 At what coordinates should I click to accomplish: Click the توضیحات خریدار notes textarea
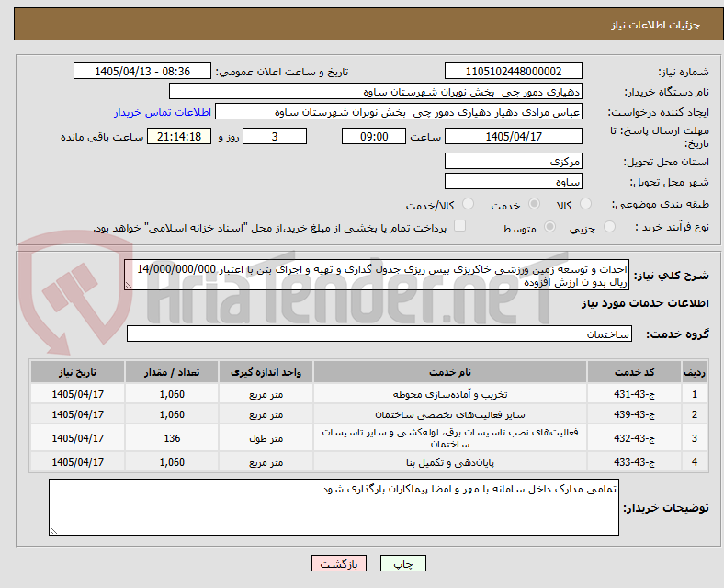pos(334,507)
